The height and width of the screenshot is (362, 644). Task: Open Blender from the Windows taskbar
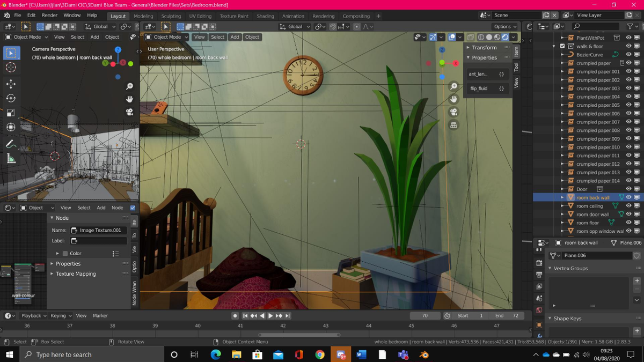(424, 354)
